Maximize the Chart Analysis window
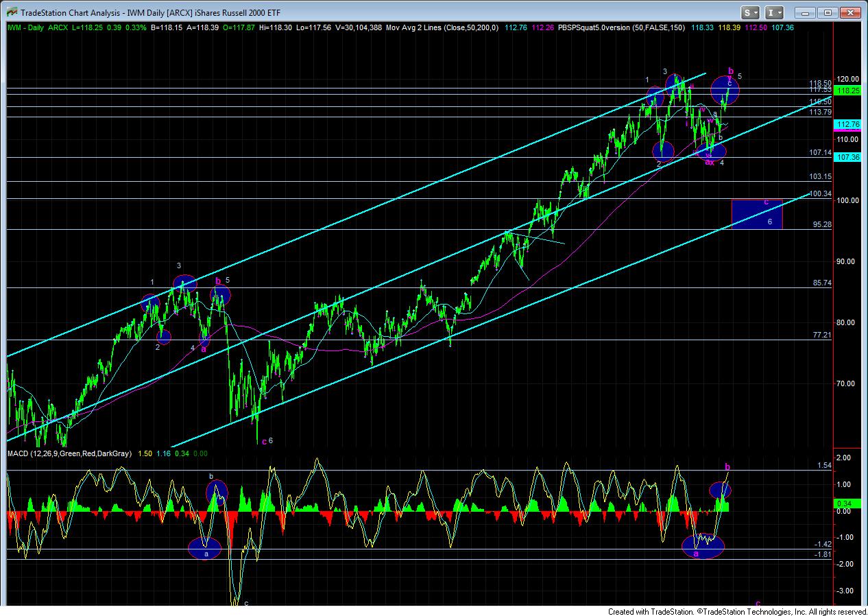The width and height of the screenshot is (868, 616). click(828, 12)
